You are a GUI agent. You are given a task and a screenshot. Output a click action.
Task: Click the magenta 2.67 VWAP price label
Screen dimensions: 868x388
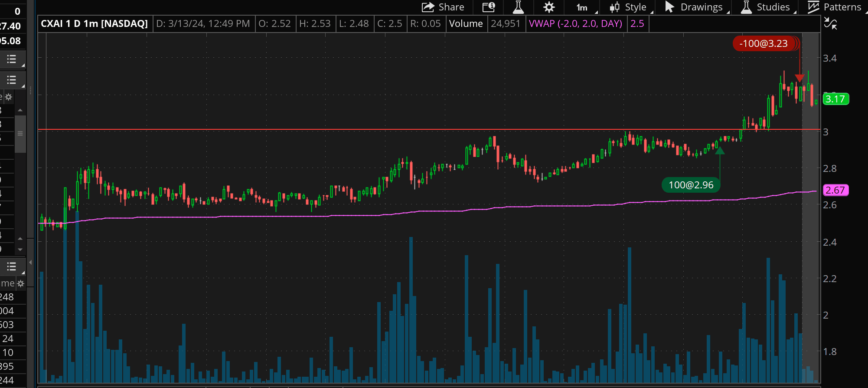click(835, 190)
